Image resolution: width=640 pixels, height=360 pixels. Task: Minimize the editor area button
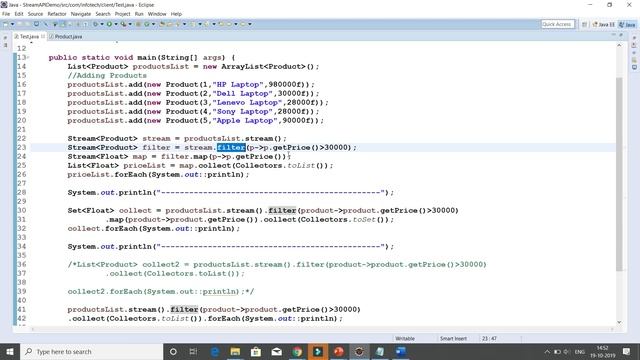point(613,36)
